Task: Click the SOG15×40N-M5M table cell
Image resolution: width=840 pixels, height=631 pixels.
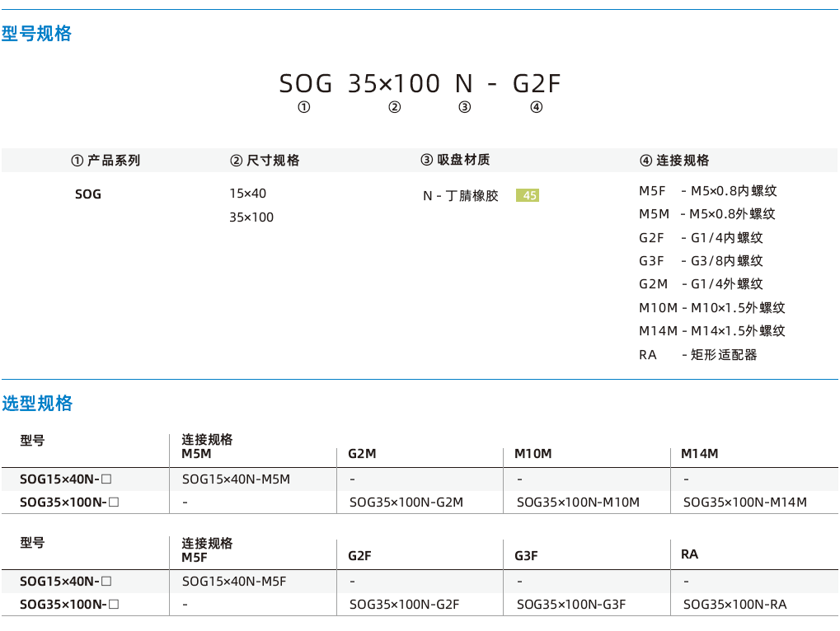Action: (x=237, y=479)
